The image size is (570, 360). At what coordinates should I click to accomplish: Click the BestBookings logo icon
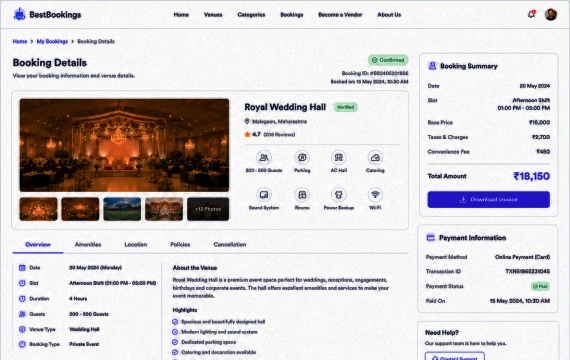pos(19,15)
